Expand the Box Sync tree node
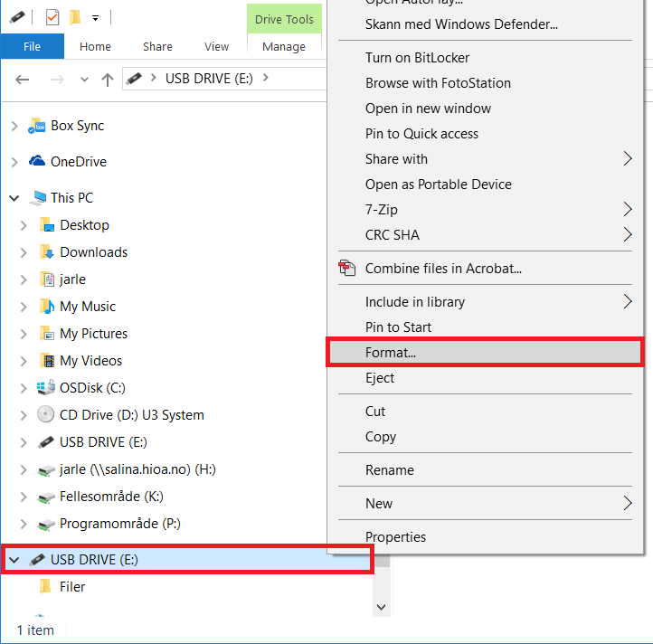Viewport: 653px width, 644px height. (14, 126)
